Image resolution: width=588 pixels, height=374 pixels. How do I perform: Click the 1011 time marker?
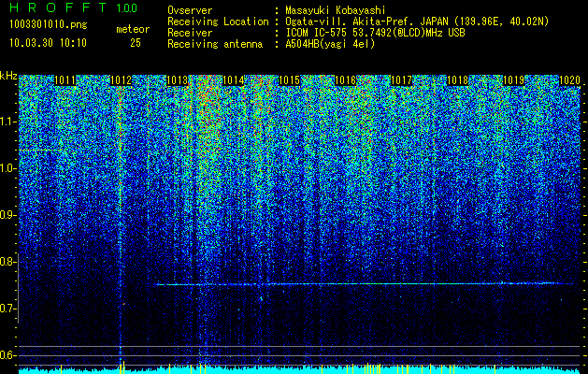pyautogui.click(x=65, y=80)
